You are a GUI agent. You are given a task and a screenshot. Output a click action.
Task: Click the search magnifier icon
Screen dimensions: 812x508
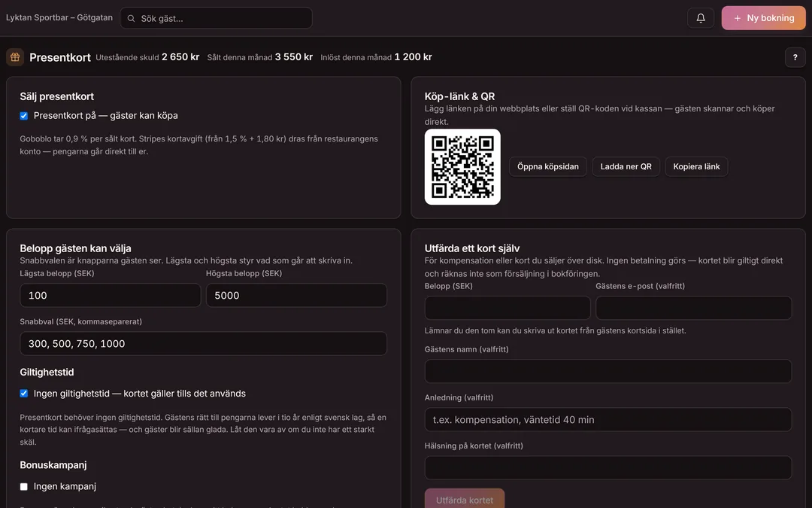131,19
